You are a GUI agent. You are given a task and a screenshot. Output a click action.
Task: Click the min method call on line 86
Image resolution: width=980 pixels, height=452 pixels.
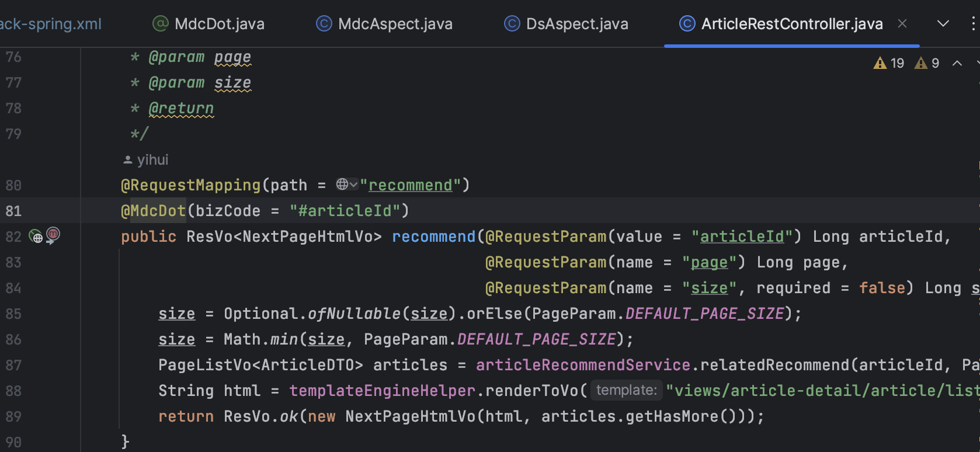coord(284,339)
